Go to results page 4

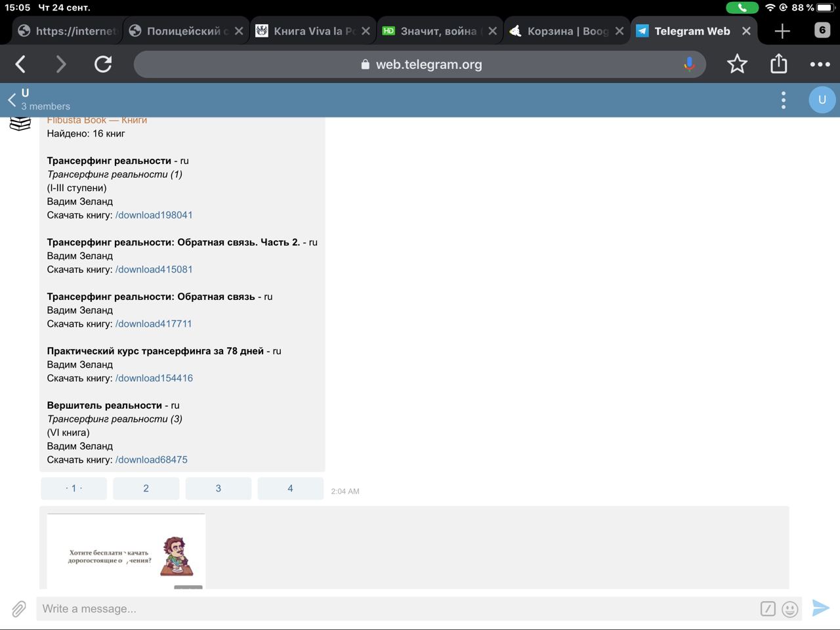[290, 488]
